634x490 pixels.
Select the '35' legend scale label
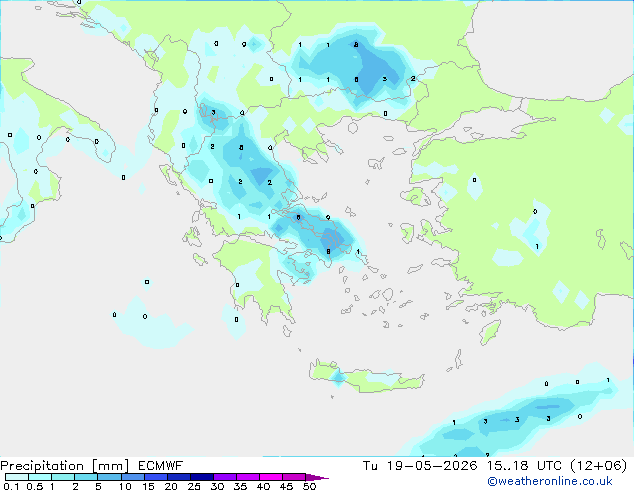[240, 486]
